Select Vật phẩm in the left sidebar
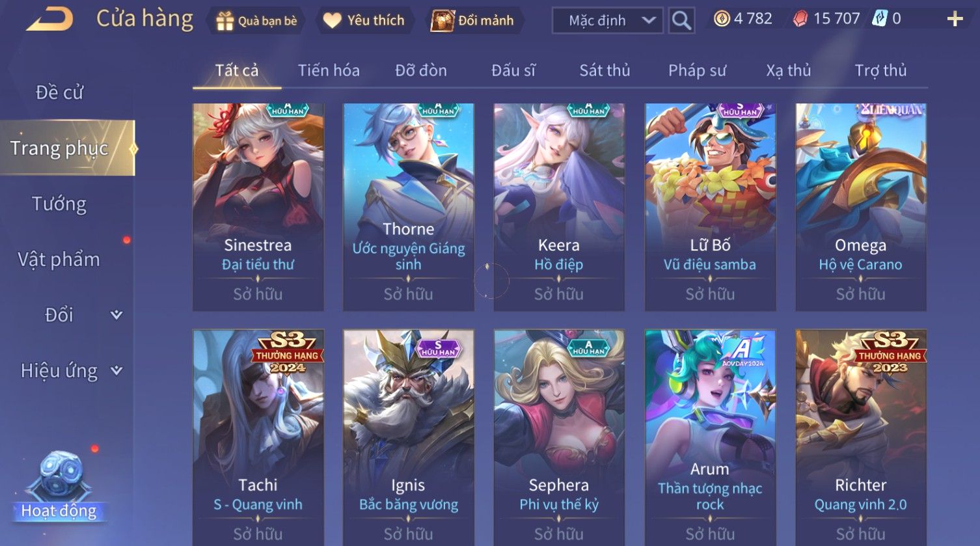The image size is (980, 546). 59,260
